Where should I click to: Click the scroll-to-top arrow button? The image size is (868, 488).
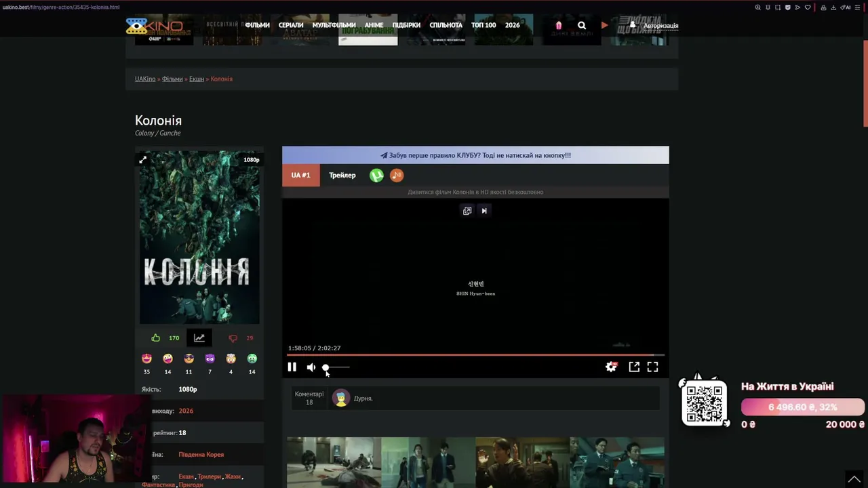tap(854, 479)
